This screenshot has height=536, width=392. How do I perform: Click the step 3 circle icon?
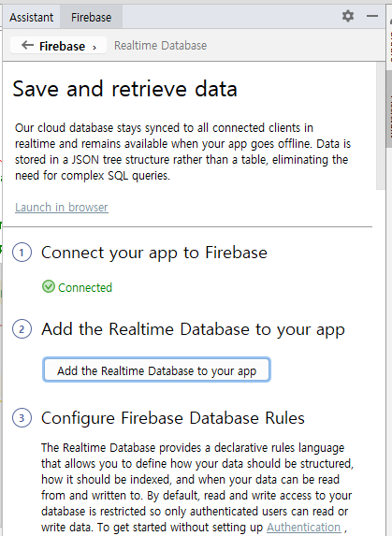(22, 418)
